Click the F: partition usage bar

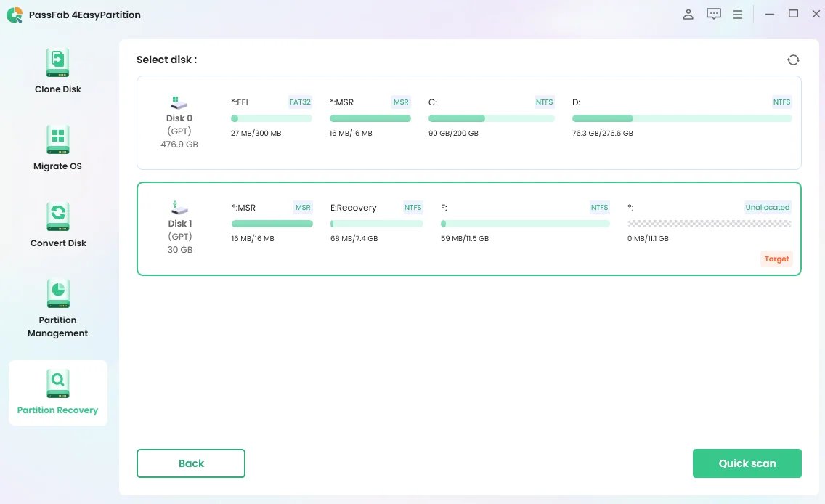524,224
